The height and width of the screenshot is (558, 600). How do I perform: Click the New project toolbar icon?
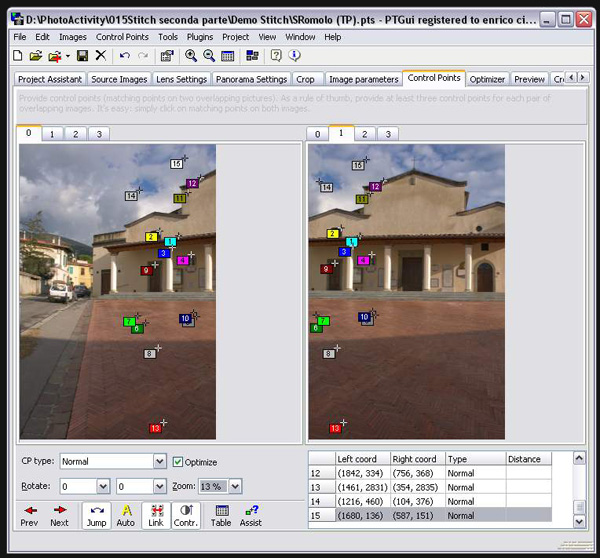pos(18,56)
